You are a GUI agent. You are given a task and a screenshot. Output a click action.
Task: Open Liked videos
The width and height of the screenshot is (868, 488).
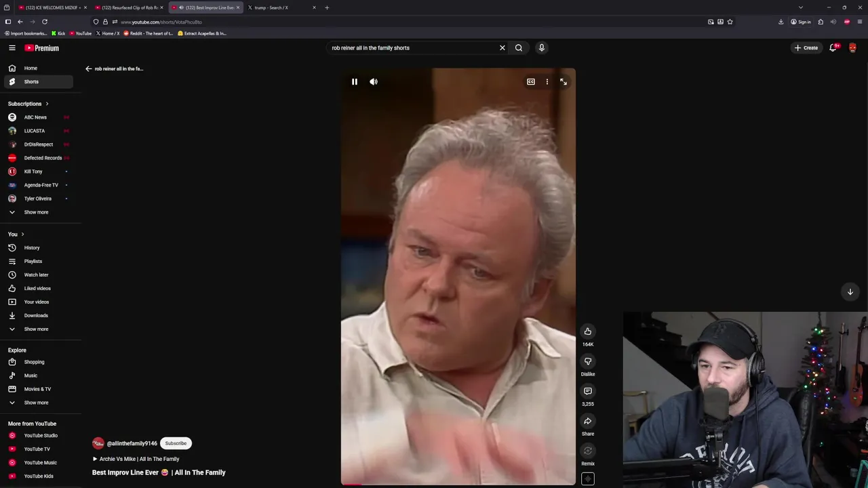pos(38,288)
